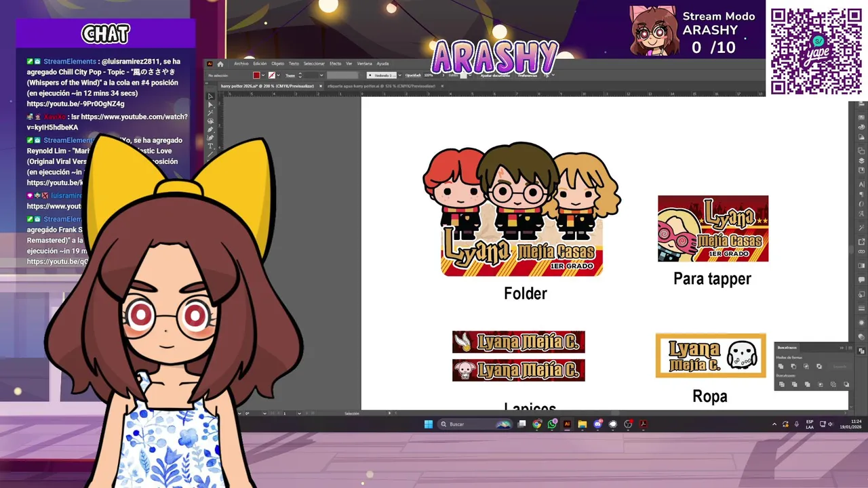Click the Ajustar documento button
868x488 pixels.
click(x=494, y=75)
